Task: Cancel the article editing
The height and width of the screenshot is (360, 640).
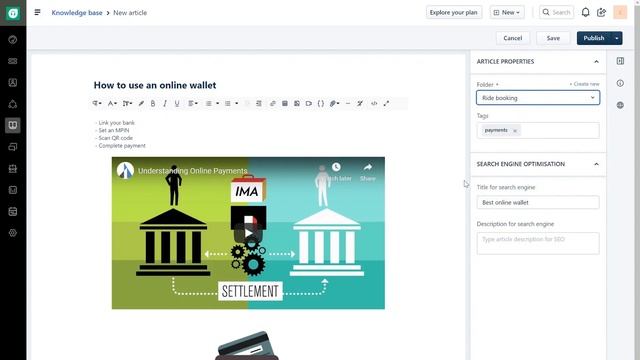Action: [513, 38]
